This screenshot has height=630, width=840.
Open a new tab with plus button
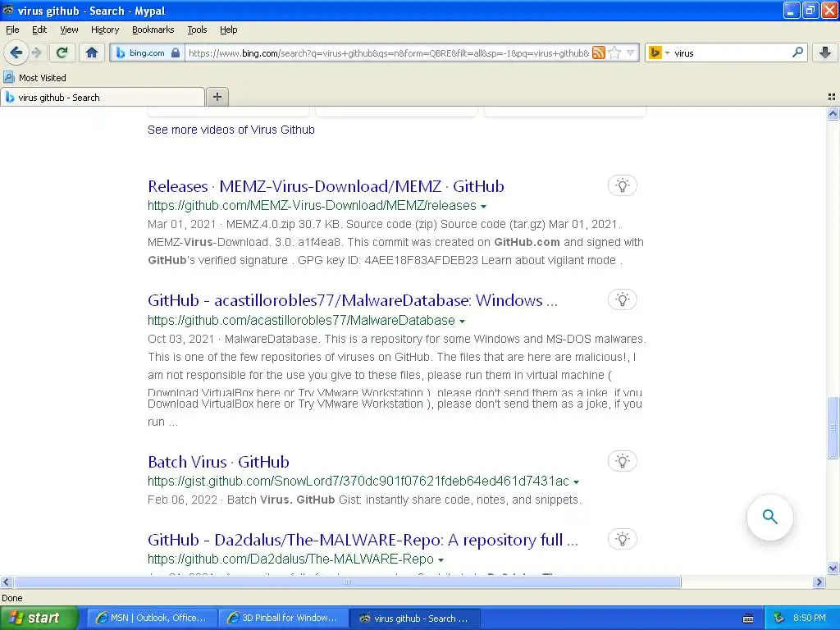(217, 97)
